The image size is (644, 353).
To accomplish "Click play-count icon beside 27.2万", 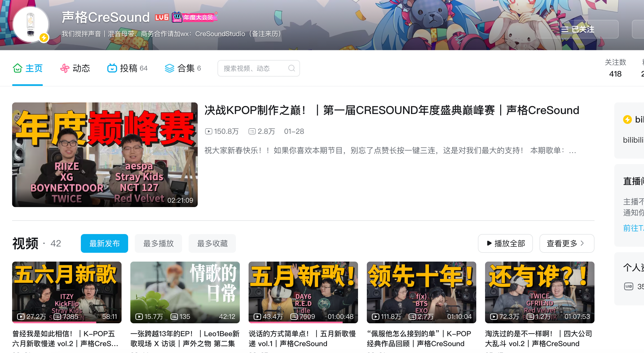I will [21, 317].
